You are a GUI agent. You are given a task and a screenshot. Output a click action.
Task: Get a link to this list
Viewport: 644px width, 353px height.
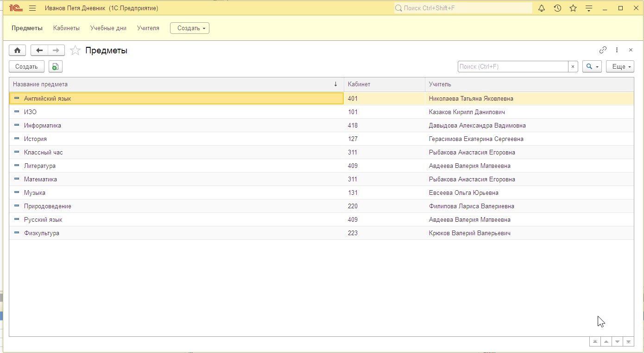tap(603, 50)
